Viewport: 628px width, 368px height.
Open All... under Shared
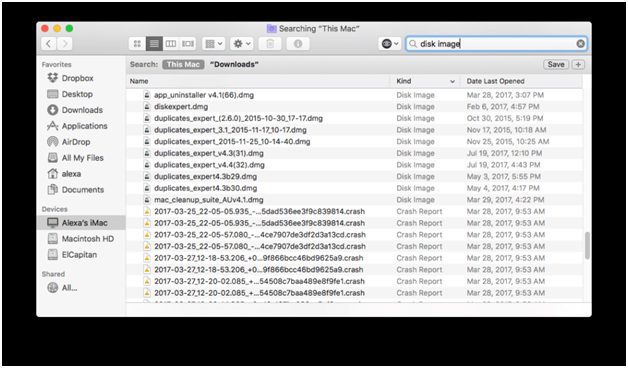[x=62, y=288]
